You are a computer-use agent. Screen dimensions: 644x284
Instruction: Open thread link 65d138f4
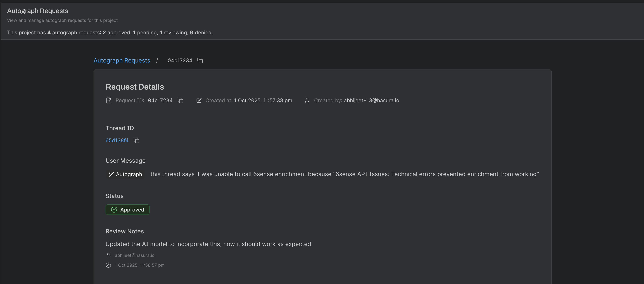pos(117,140)
